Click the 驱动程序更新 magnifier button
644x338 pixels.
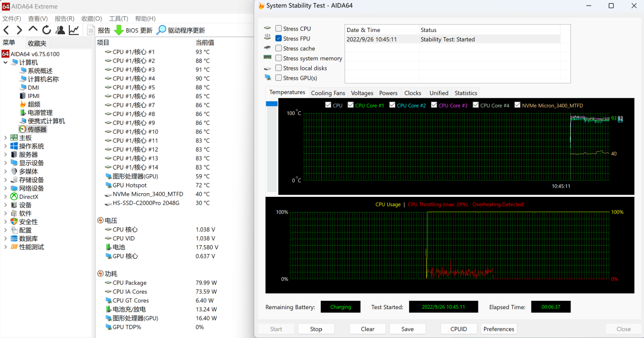click(x=181, y=30)
